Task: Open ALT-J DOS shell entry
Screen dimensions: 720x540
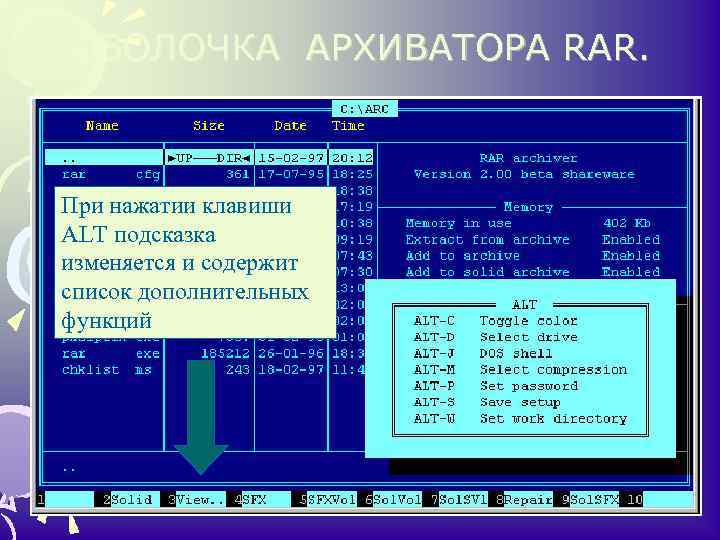Action: tap(483, 354)
